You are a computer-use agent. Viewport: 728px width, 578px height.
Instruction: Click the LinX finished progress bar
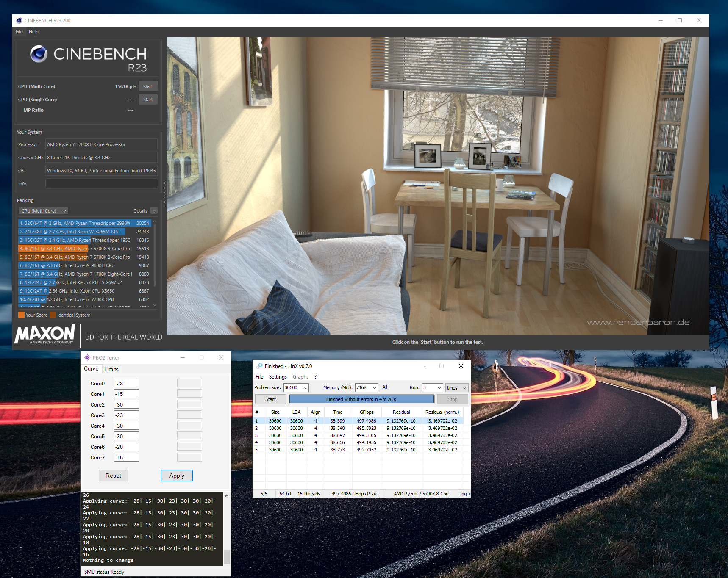(x=361, y=399)
